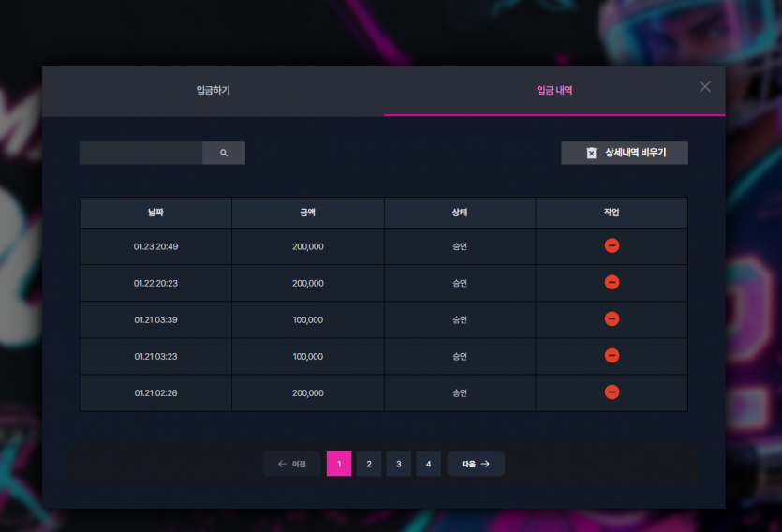Image resolution: width=782 pixels, height=532 pixels.
Task: Open page 2 of deposit history
Action: click(x=369, y=464)
